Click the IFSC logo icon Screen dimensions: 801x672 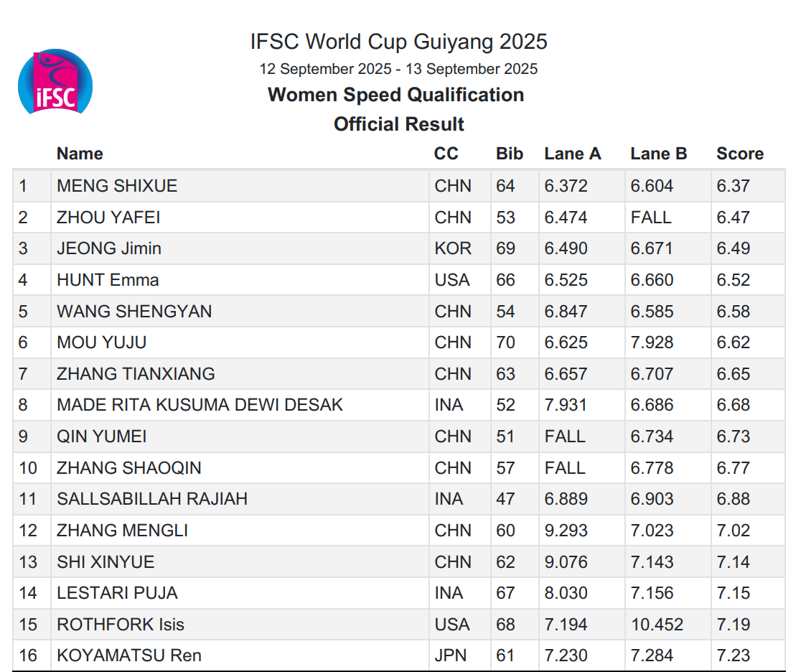55,83
